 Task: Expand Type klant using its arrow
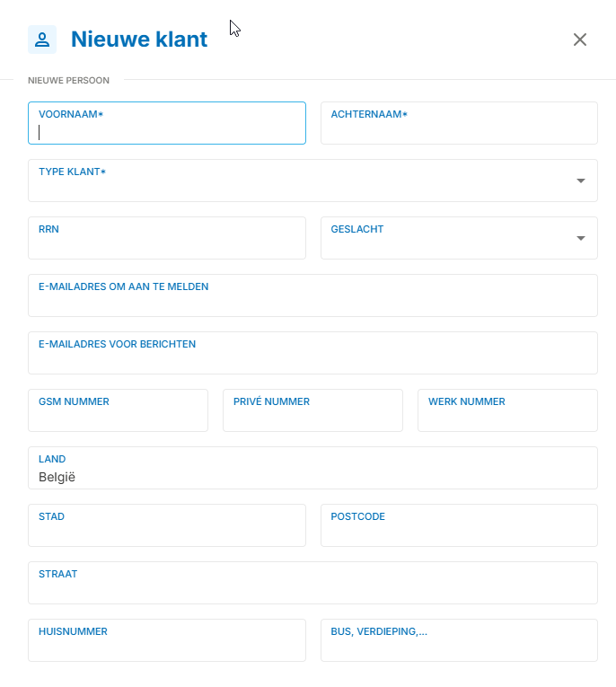pos(580,181)
